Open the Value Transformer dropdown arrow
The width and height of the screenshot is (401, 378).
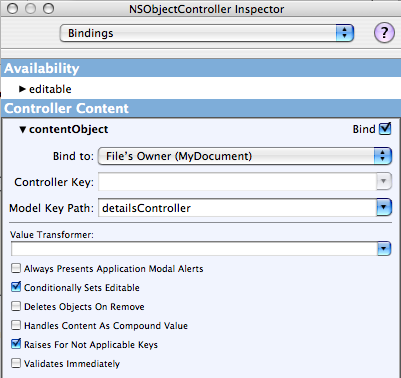point(384,249)
